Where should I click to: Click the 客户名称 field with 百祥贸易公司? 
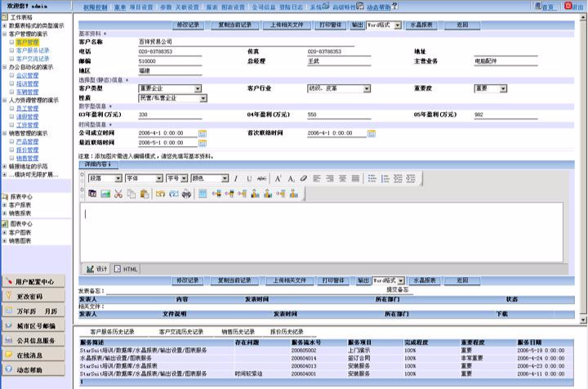coord(246,42)
